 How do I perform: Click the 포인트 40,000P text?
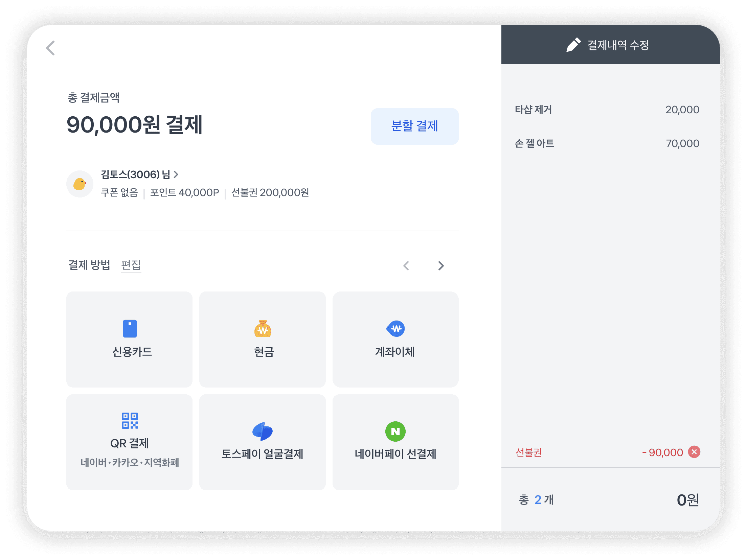tap(185, 192)
